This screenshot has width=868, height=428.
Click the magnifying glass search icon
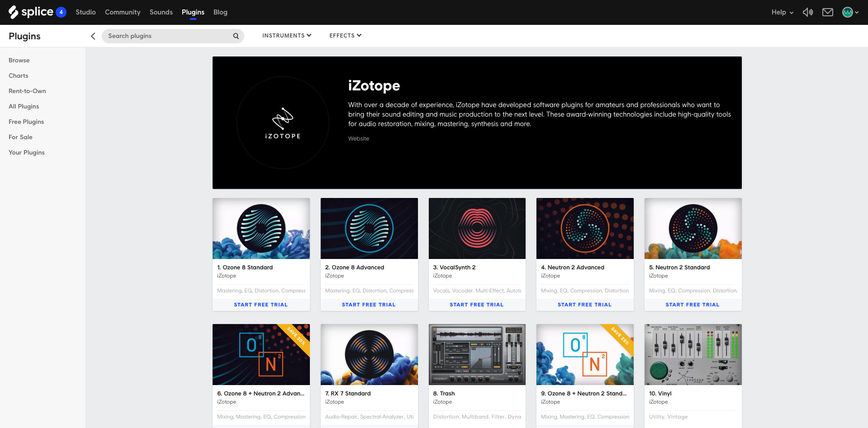pyautogui.click(x=236, y=36)
